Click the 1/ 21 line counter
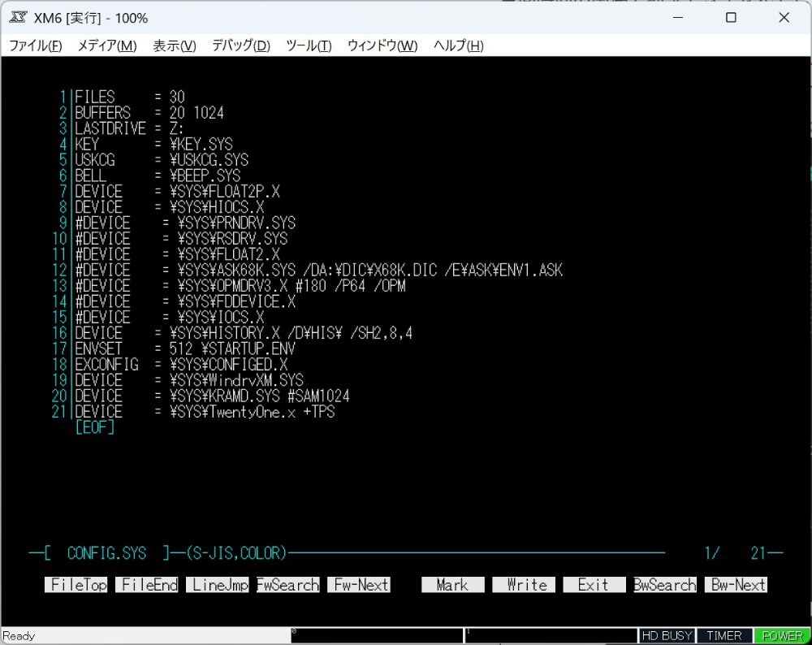812x645 pixels. pyautogui.click(x=735, y=553)
